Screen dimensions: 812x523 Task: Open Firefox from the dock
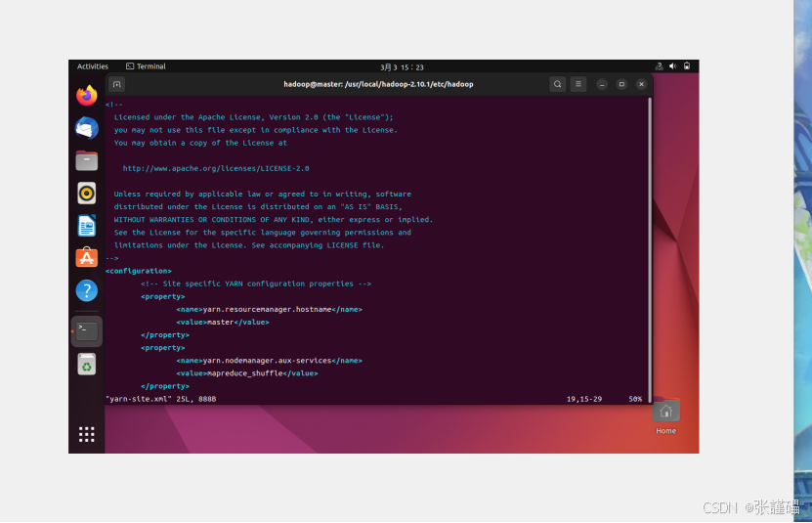point(87,96)
